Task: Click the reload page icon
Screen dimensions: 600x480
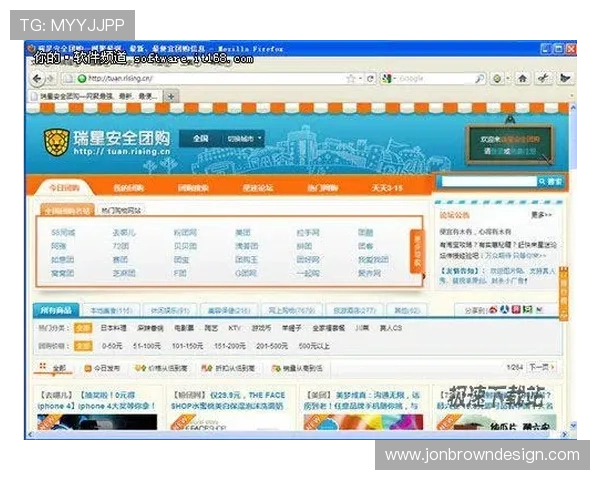Action: 370,78
